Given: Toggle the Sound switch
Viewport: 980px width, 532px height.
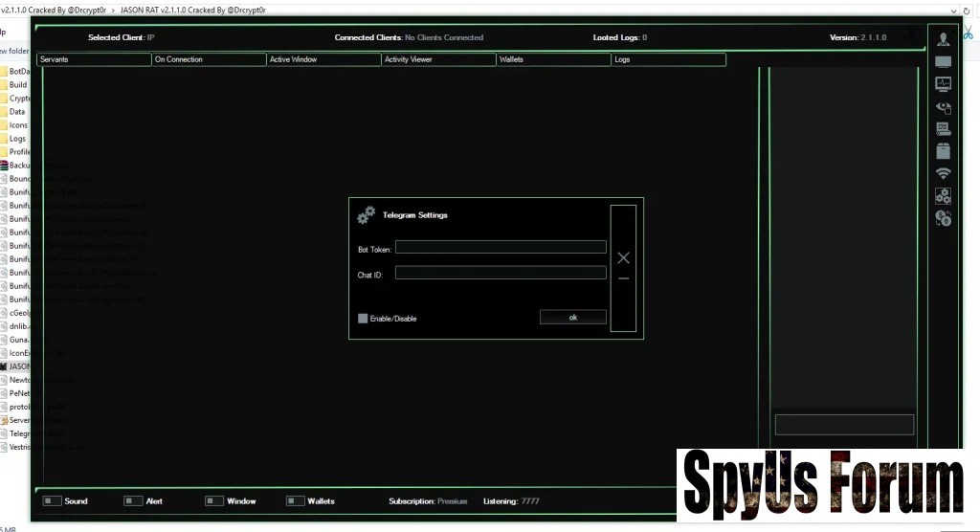Looking at the screenshot, I should click(52, 500).
